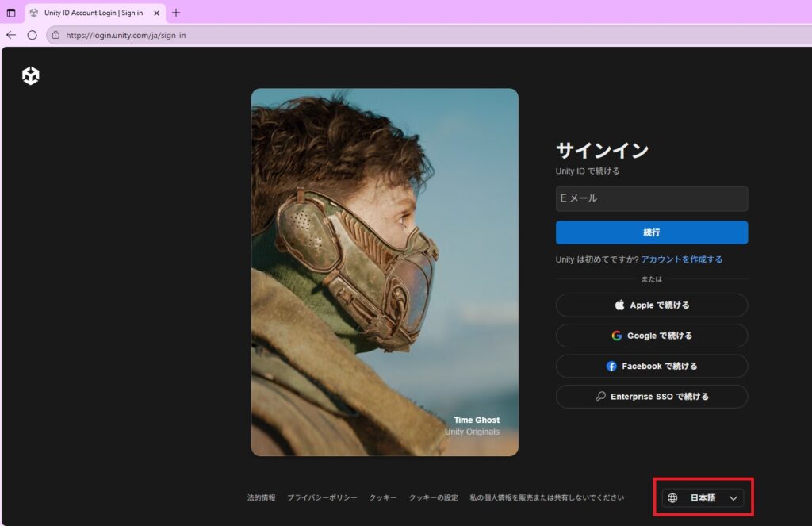Close the Unity ID Account Login tab
The height and width of the screenshot is (526, 812).
pyautogui.click(x=156, y=13)
